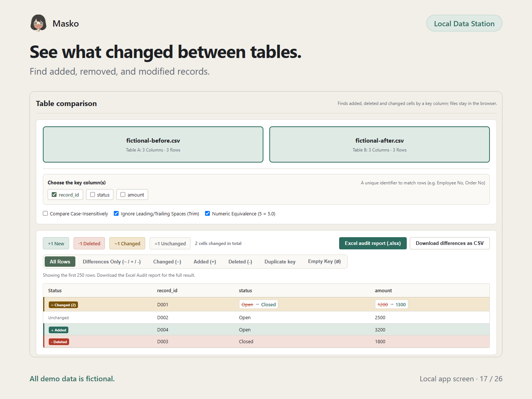Click the amount column header

tap(383, 291)
